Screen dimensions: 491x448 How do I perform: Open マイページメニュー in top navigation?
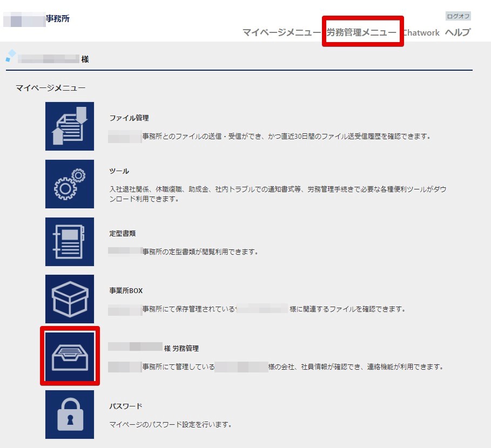[281, 32]
